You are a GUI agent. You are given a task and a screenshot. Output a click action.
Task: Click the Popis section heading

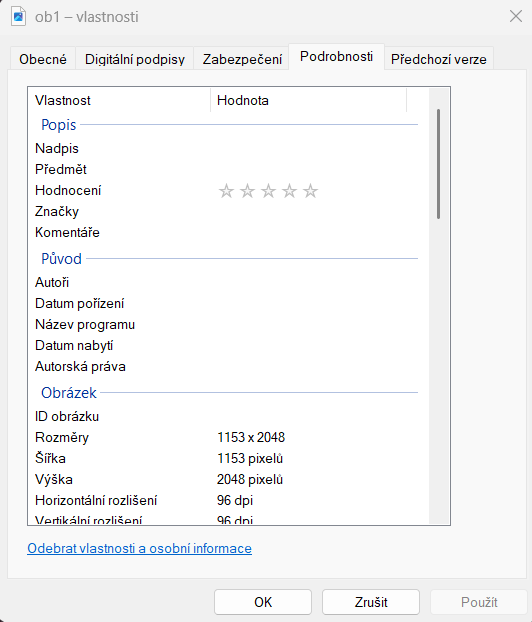[x=59, y=125]
